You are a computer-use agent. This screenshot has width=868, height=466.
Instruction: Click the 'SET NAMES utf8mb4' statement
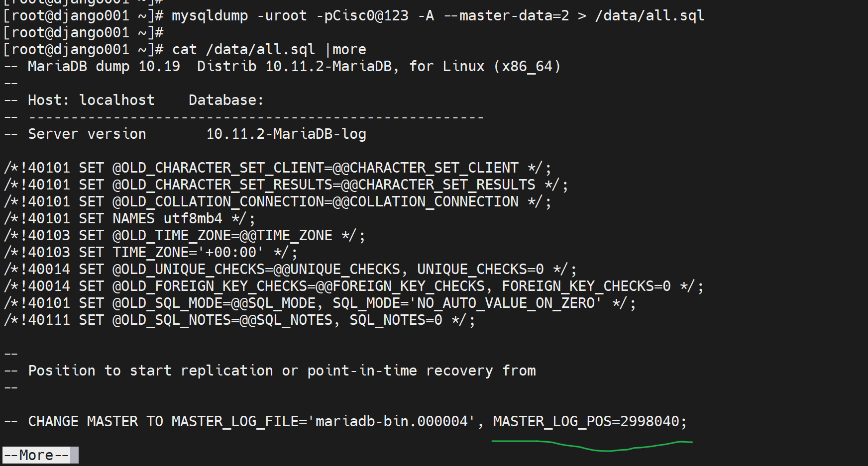point(150,218)
